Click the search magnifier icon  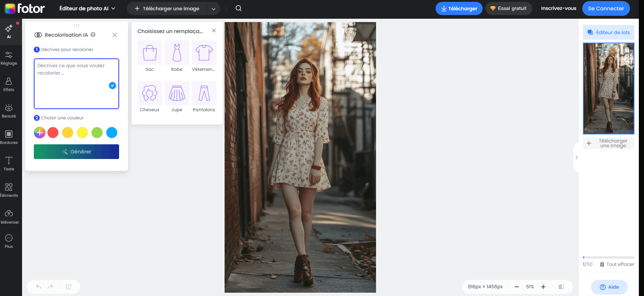[239, 8]
